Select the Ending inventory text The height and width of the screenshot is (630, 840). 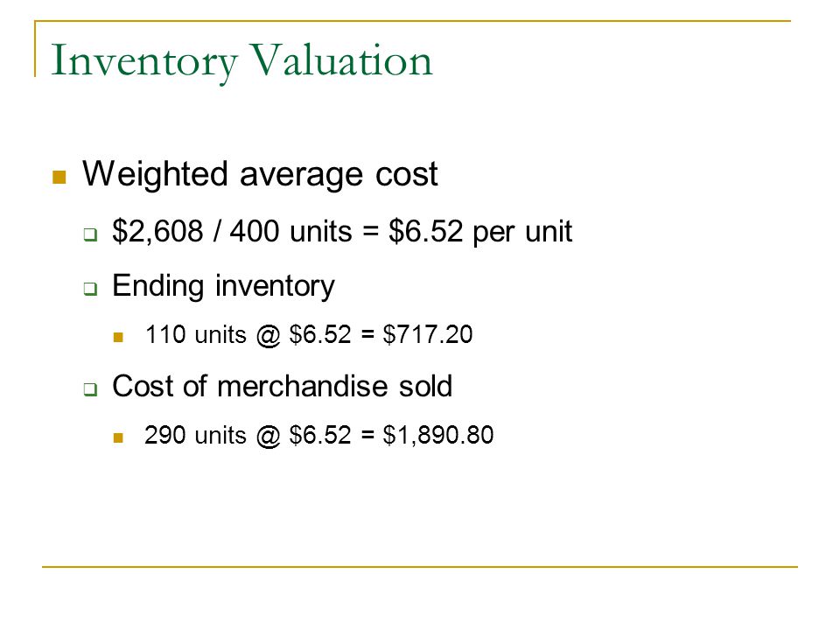click(223, 285)
